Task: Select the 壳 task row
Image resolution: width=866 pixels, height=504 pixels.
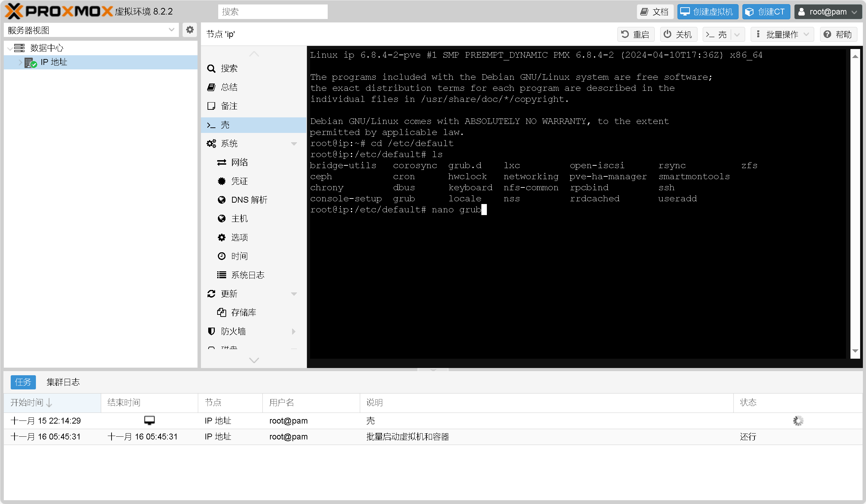Action: [x=433, y=421]
